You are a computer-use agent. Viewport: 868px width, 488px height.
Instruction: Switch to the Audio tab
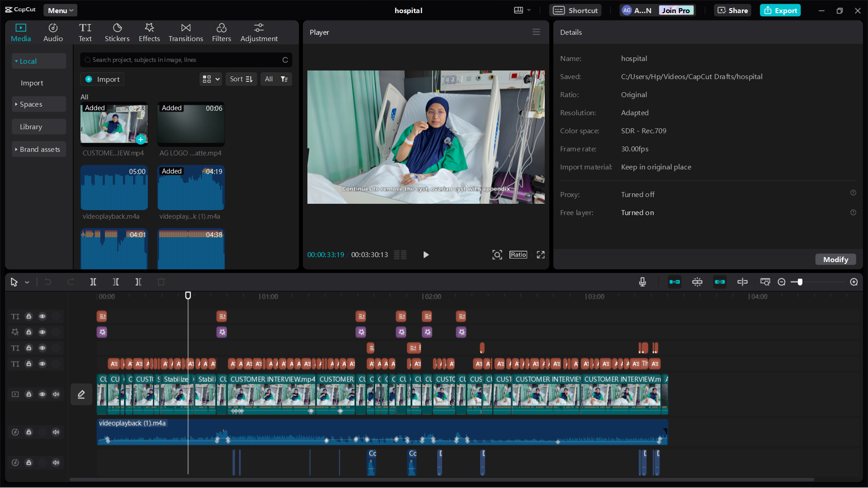click(53, 33)
